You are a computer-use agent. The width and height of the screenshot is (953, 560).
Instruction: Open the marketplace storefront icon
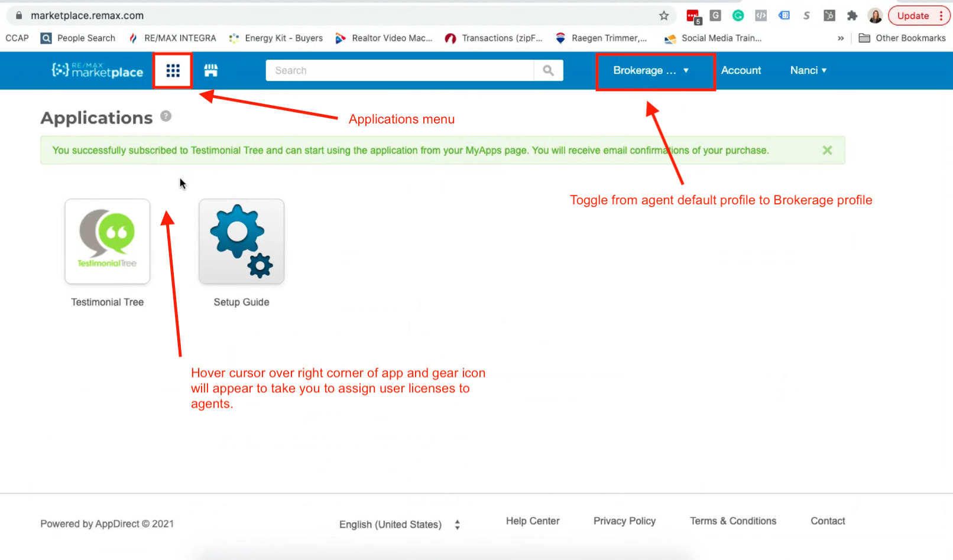coord(211,71)
